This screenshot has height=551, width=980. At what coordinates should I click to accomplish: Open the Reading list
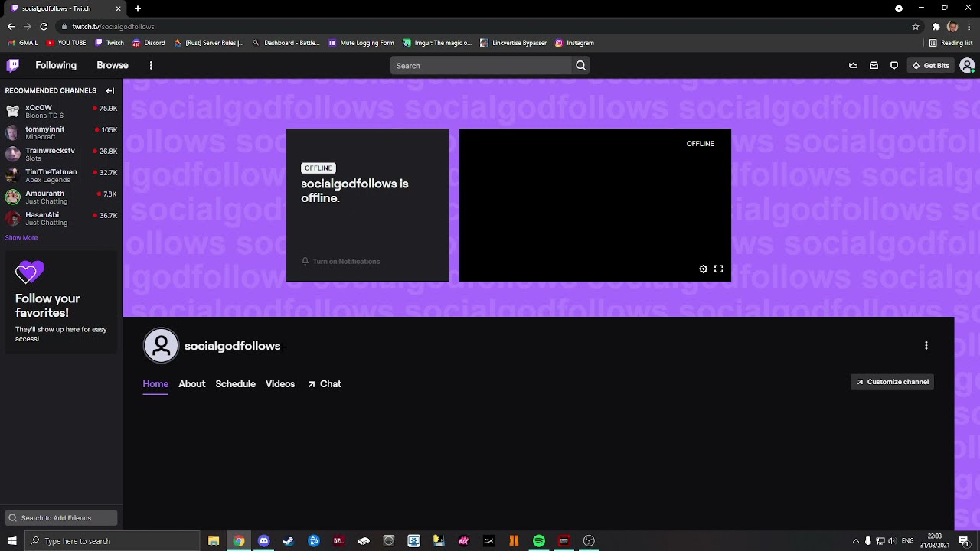[951, 43]
